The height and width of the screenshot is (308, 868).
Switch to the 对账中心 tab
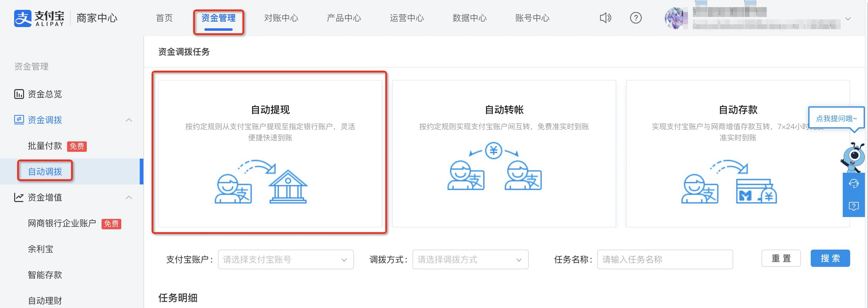[281, 18]
